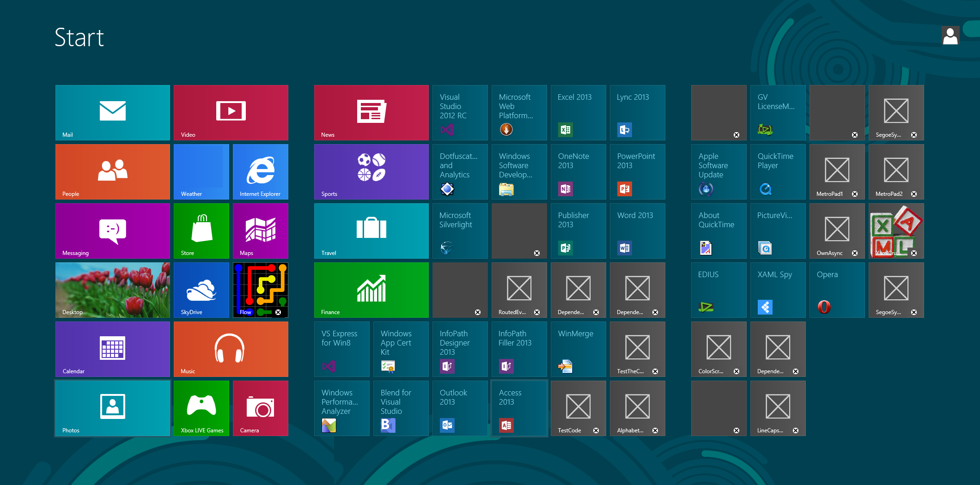
Task: Open the Desktop tulips tile
Action: pyautogui.click(x=112, y=290)
